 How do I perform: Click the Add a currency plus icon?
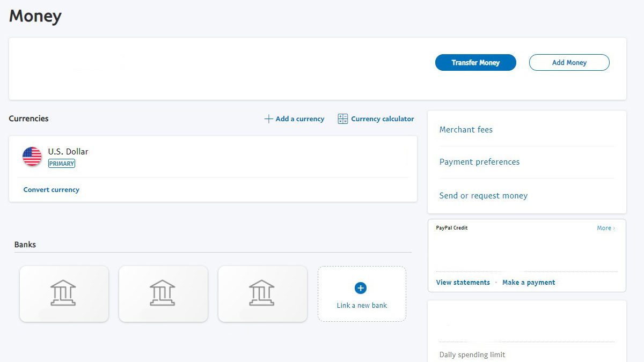point(269,119)
